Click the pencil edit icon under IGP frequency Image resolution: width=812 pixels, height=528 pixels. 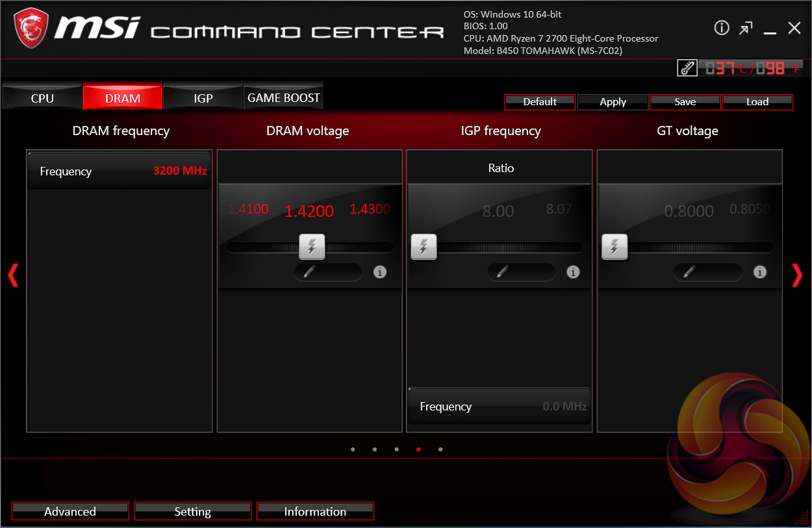click(502, 272)
